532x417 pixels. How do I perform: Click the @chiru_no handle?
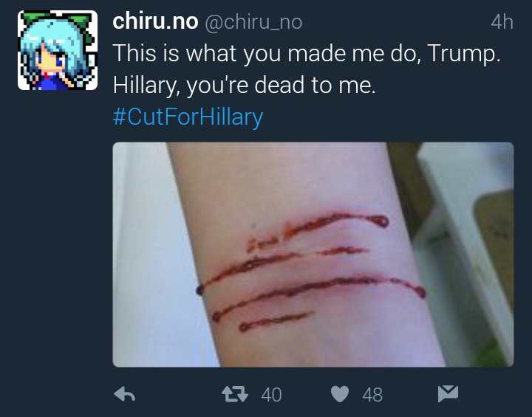coord(253,22)
